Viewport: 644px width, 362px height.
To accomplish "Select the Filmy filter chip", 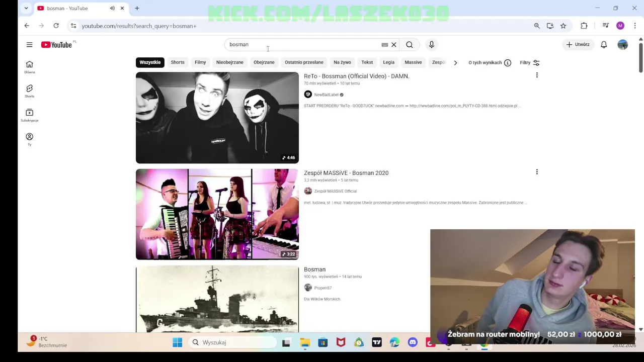I will pyautogui.click(x=200, y=62).
